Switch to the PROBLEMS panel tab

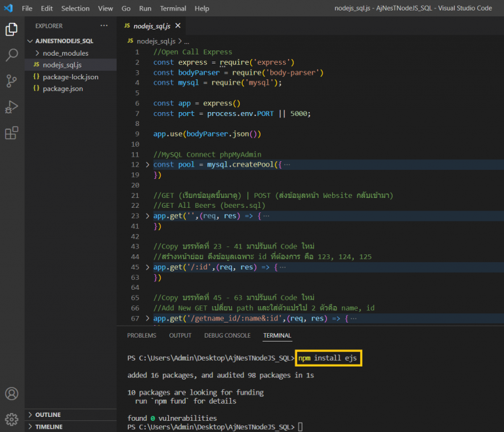142,335
